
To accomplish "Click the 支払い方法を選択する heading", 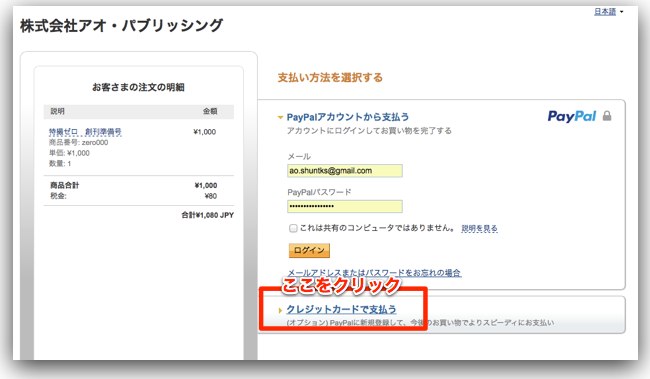I will tap(330, 78).
